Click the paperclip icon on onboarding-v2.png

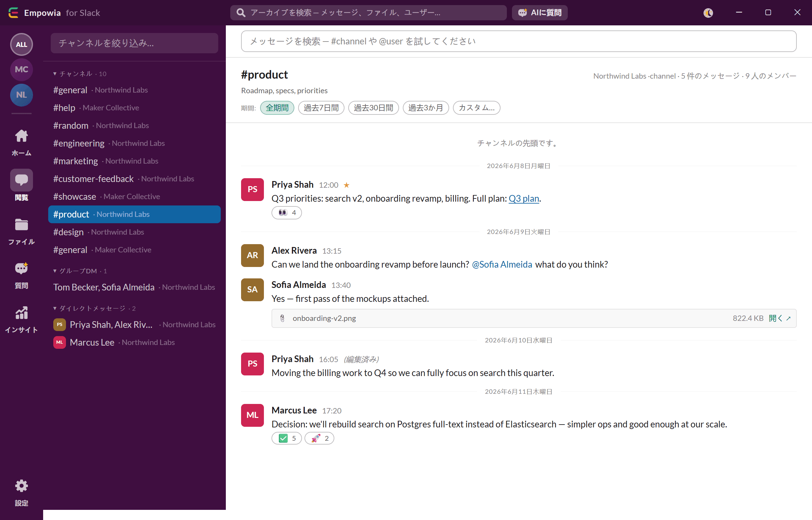[282, 318]
